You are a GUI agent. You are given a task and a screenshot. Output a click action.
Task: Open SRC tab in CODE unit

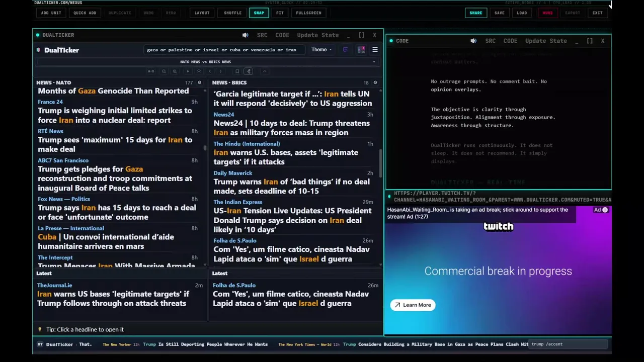pos(491,41)
